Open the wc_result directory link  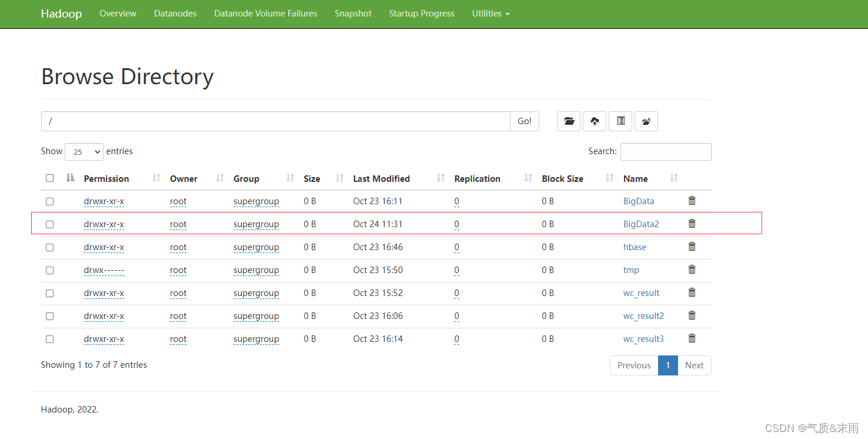click(x=641, y=293)
